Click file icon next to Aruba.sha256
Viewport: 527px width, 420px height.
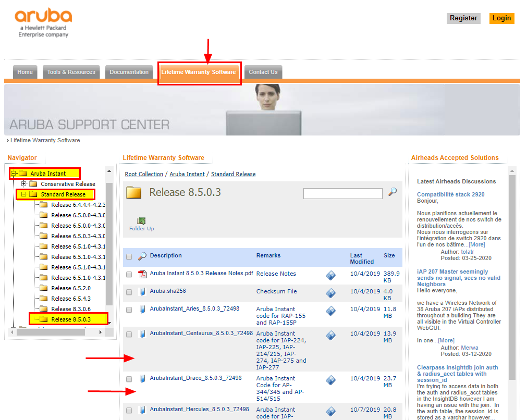[x=142, y=292]
